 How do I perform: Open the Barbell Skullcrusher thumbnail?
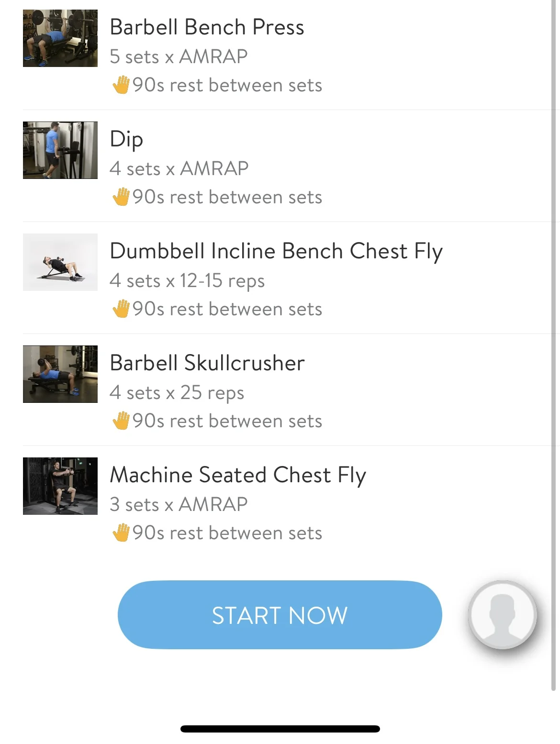(x=60, y=374)
